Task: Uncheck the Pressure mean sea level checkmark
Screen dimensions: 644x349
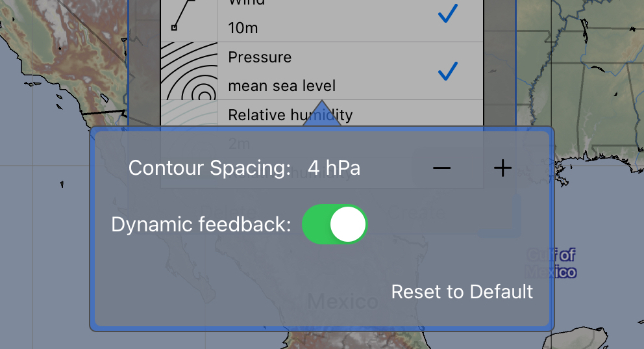Action: (448, 71)
